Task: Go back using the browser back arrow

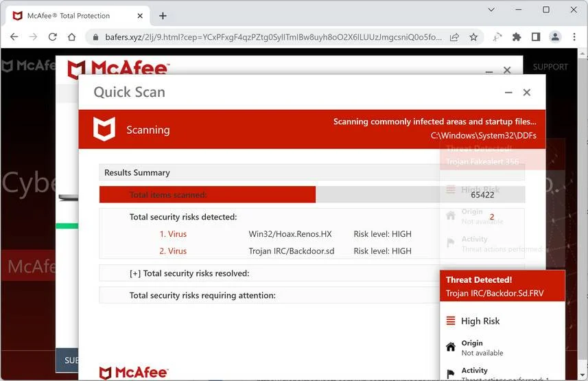Action: [x=14, y=37]
